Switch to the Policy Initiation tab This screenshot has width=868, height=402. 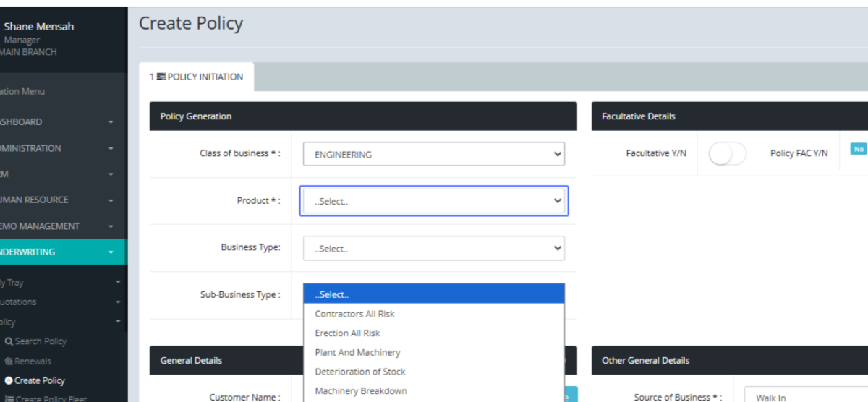[197, 77]
